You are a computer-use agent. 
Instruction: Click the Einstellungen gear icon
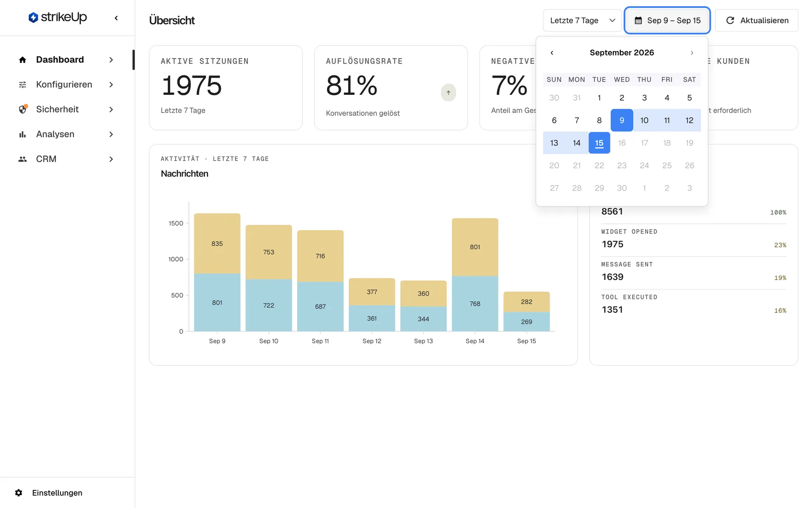(x=18, y=493)
